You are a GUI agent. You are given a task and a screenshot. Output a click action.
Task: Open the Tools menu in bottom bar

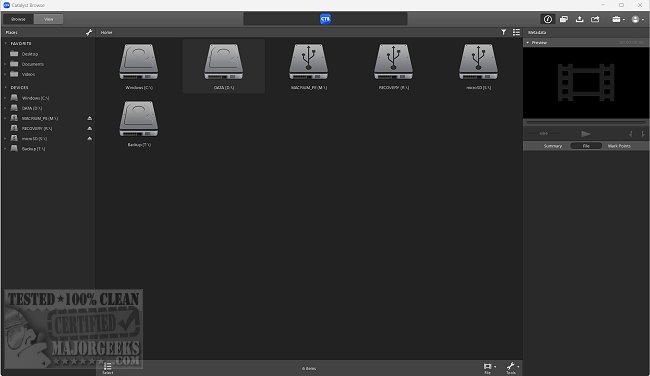pyautogui.click(x=512, y=368)
